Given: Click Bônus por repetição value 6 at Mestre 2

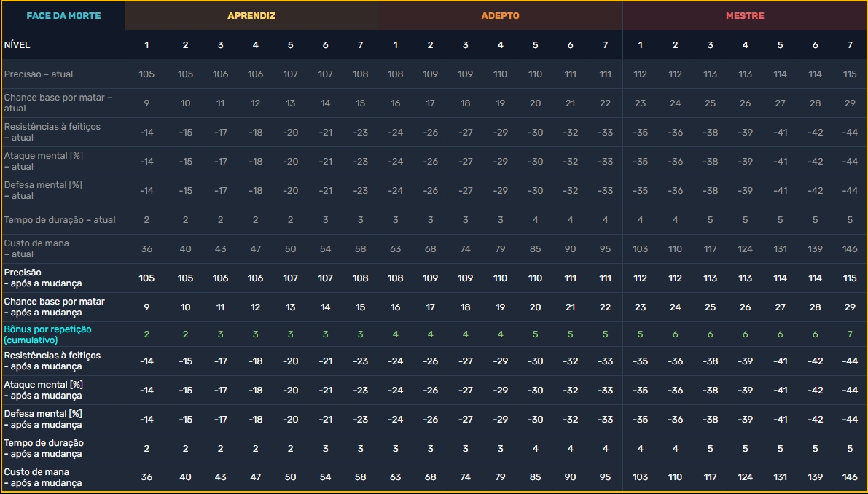Looking at the screenshot, I should tap(675, 334).
